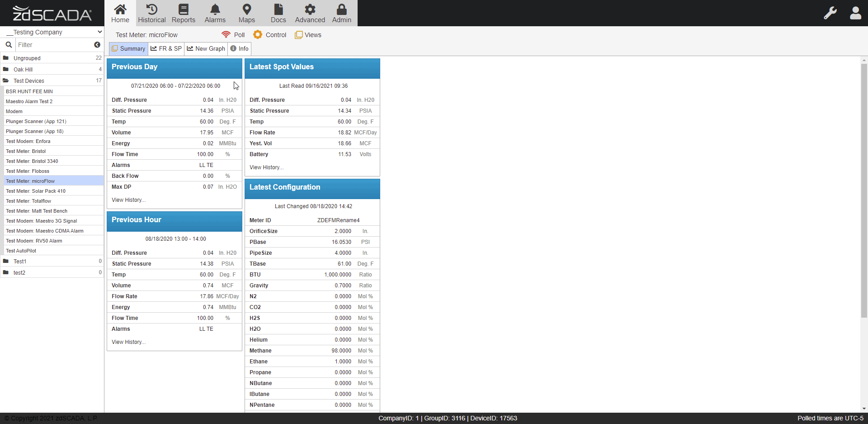This screenshot has width=868, height=424.
Task: Select Test Modem: RV50 Alarm
Action: [54, 241]
